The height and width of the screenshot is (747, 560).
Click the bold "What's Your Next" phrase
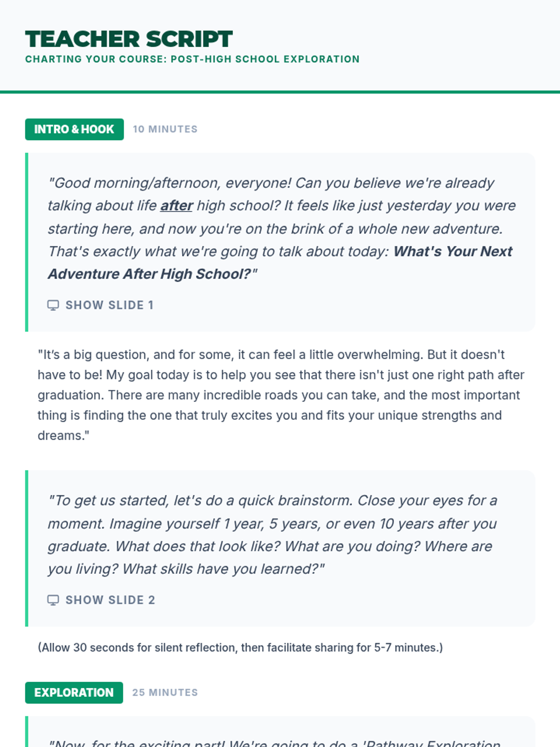click(x=453, y=252)
